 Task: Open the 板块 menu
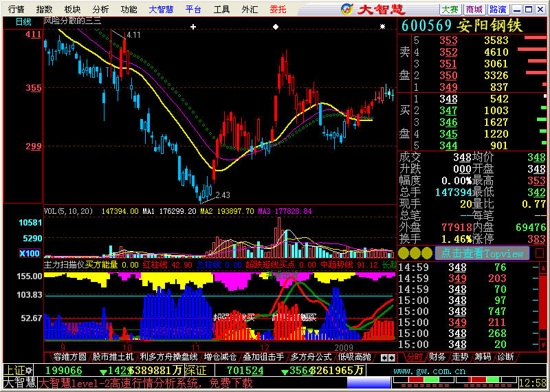pos(72,9)
